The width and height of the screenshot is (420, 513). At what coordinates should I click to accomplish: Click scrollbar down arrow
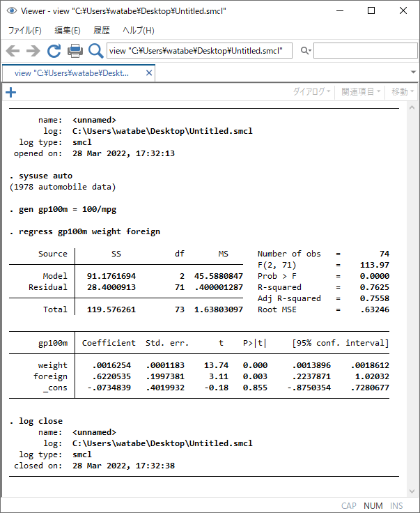coord(412,491)
